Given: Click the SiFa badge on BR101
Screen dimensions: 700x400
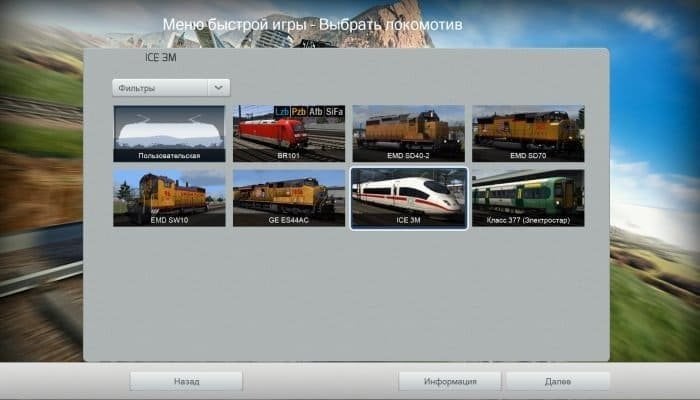Looking at the screenshot, I should point(334,112).
